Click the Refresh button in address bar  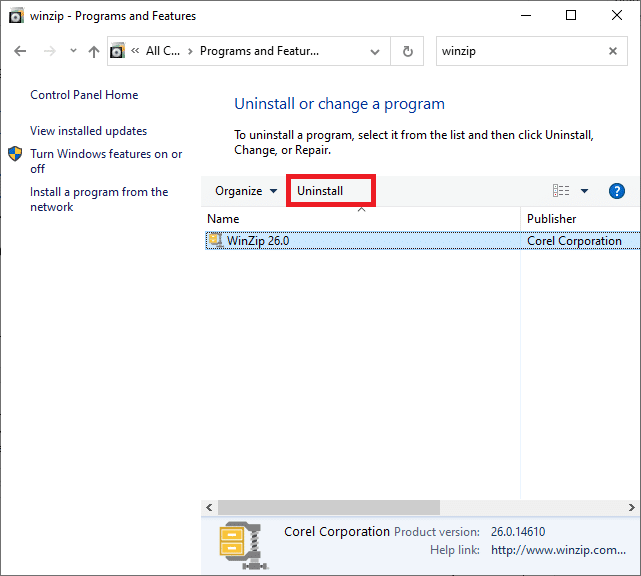pyautogui.click(x=407, y=52)
